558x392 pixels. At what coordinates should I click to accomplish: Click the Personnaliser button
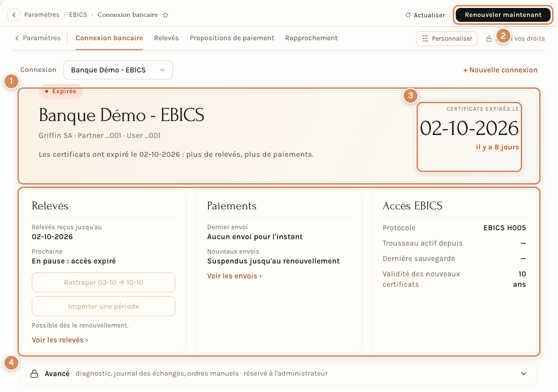click(x=447, y=39)
